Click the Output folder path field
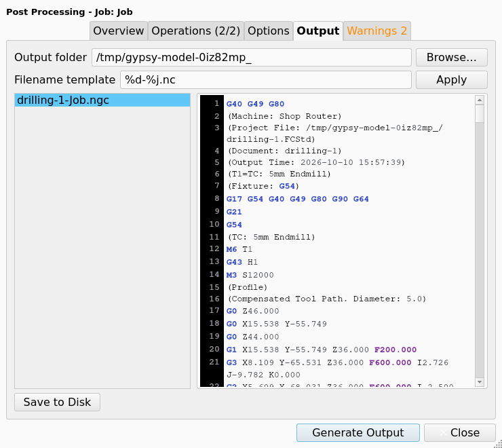 coord(251,58)
